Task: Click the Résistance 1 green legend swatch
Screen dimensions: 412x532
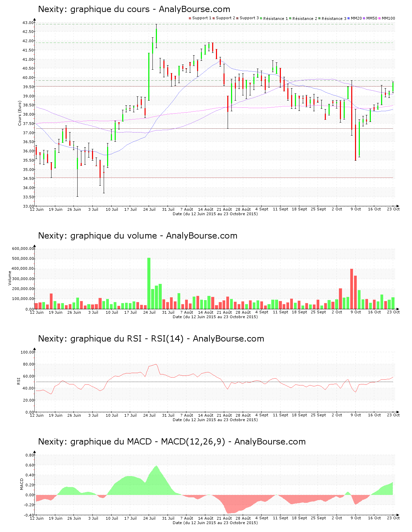Action: 261,18
